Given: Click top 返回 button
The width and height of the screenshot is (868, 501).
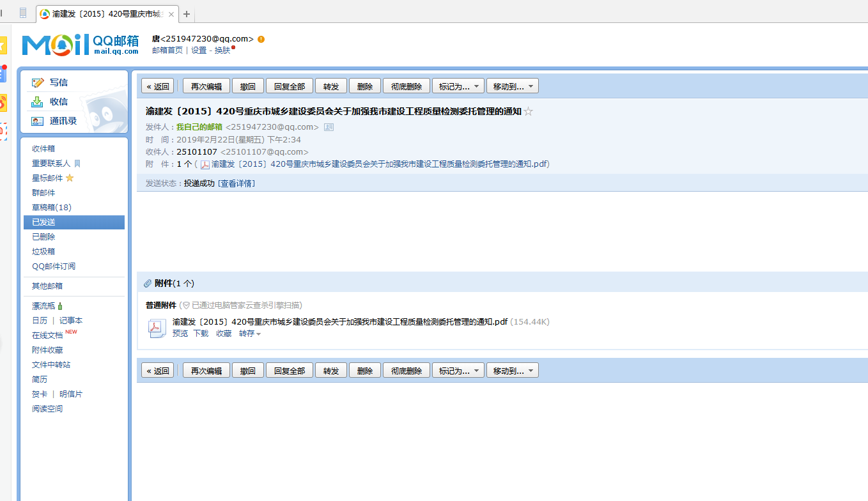Looking at the screenshot, I should 157,86.
